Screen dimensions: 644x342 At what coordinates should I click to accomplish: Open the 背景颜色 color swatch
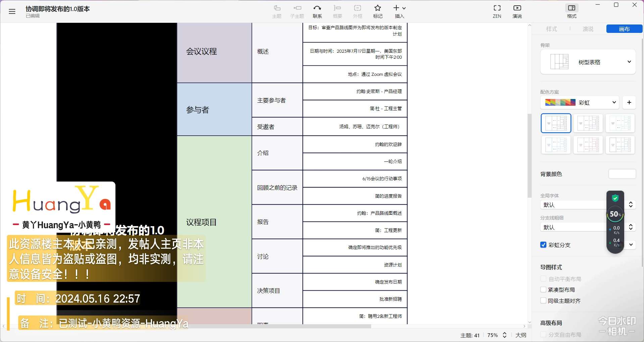point(622,174)
